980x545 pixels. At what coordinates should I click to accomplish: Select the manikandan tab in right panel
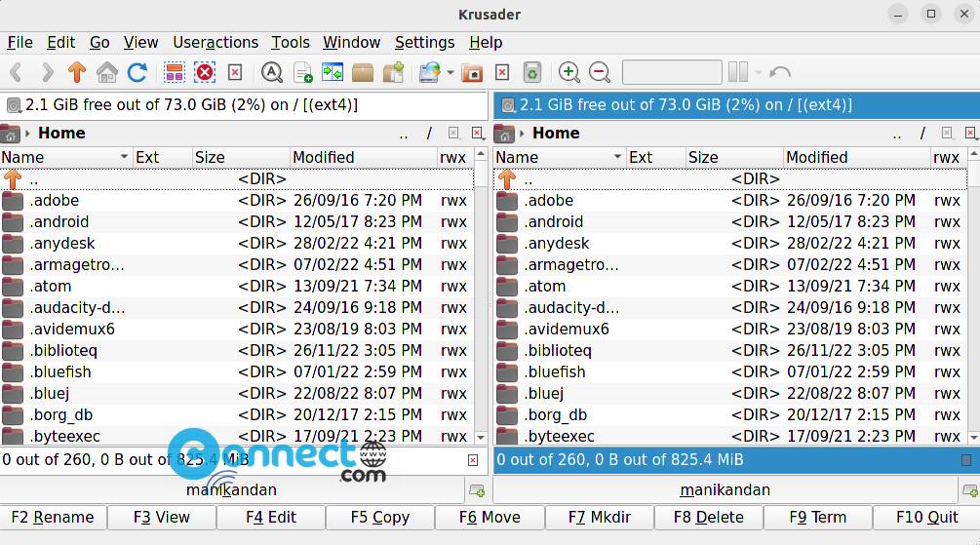coord(725,490)
